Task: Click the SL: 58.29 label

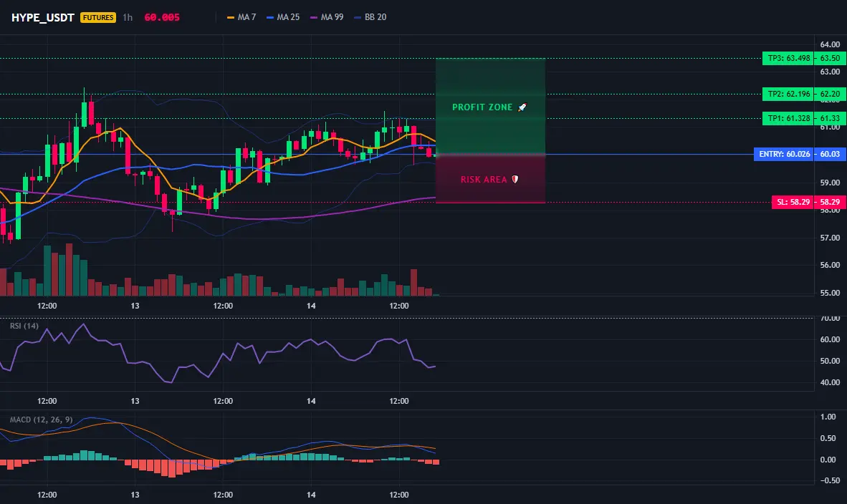Action: point(793,203)
